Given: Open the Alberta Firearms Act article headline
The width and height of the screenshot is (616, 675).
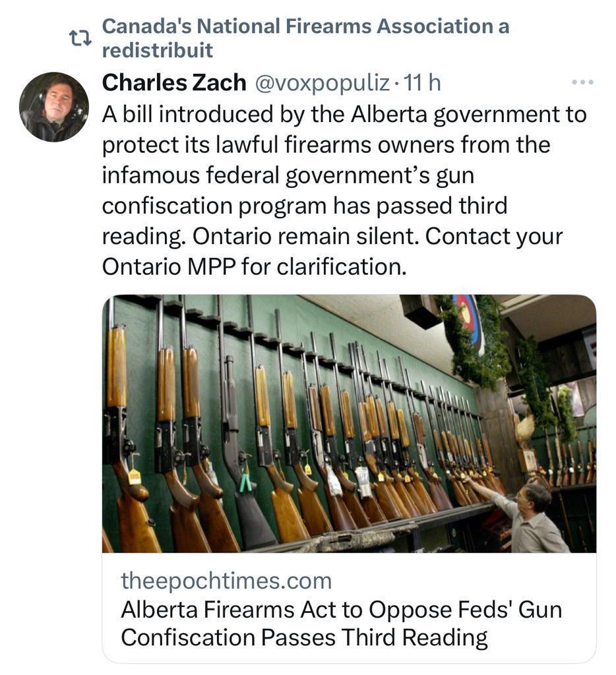Looking at the screenshot, I should [x=341, y=610].
